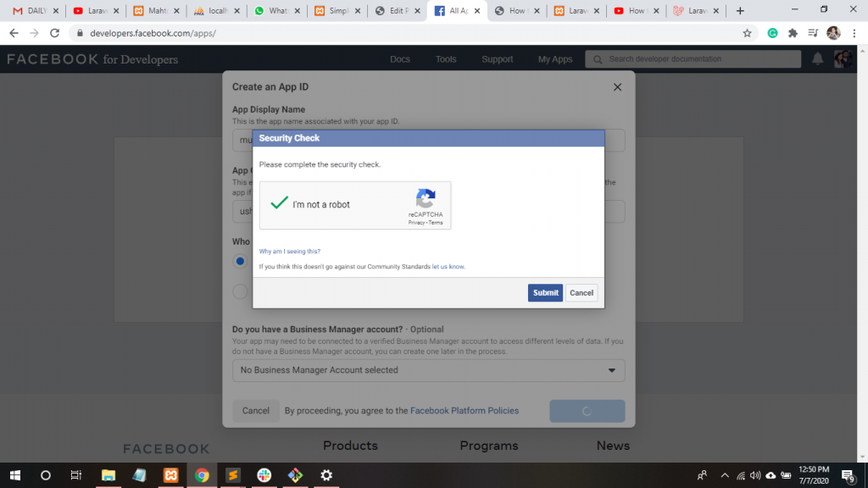Bookmark this page with the star
This screenshot has width=868, height=488.
pyautogui.click(x=747, y=33)
